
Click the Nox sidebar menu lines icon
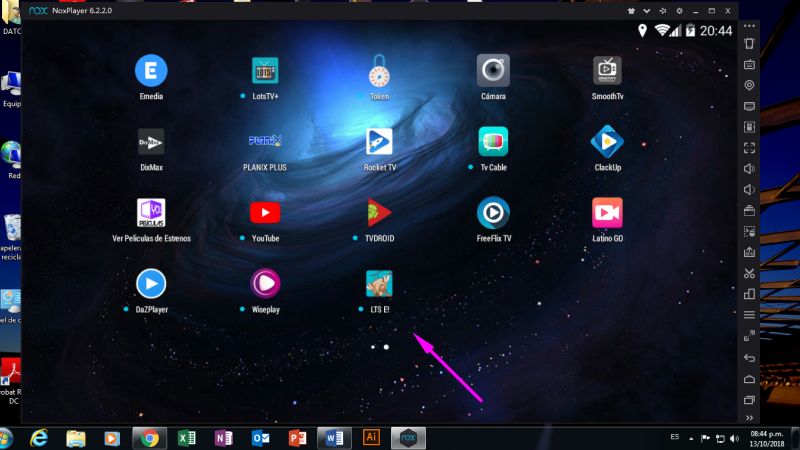click(749, 315)
